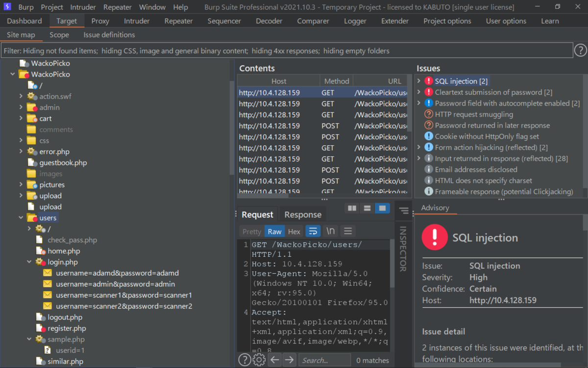
Task: Click the envelope icon for username=adamd request
Action: click(x=48, y=273)
